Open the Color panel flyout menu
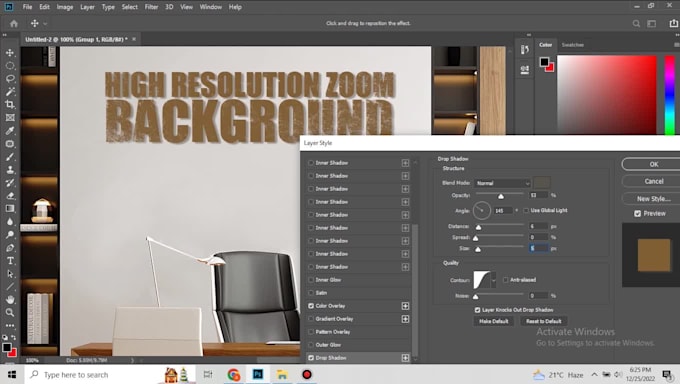Screen dimensions: 680x384 pyautogui.click(x=677, y=45)
